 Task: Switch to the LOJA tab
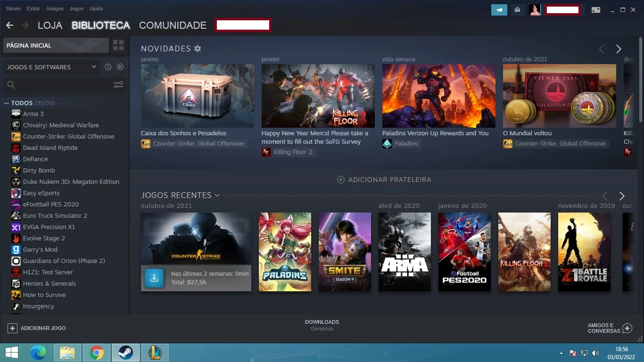point(50,25)
